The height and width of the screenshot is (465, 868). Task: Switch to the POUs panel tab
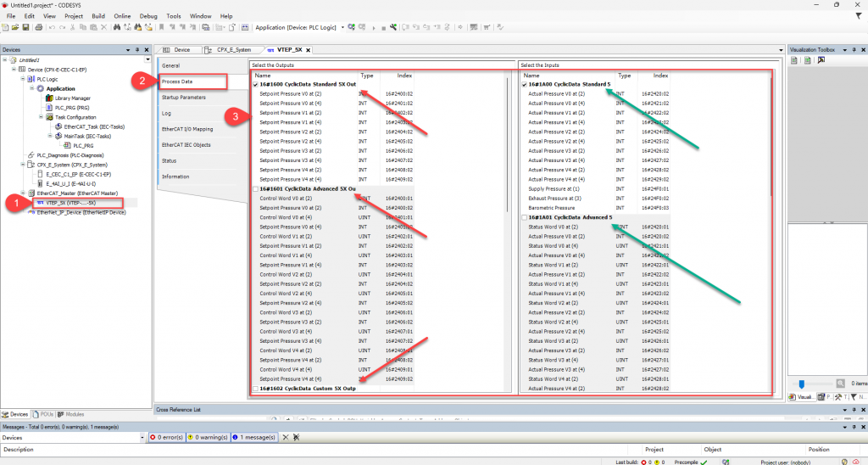pos(42,415)
